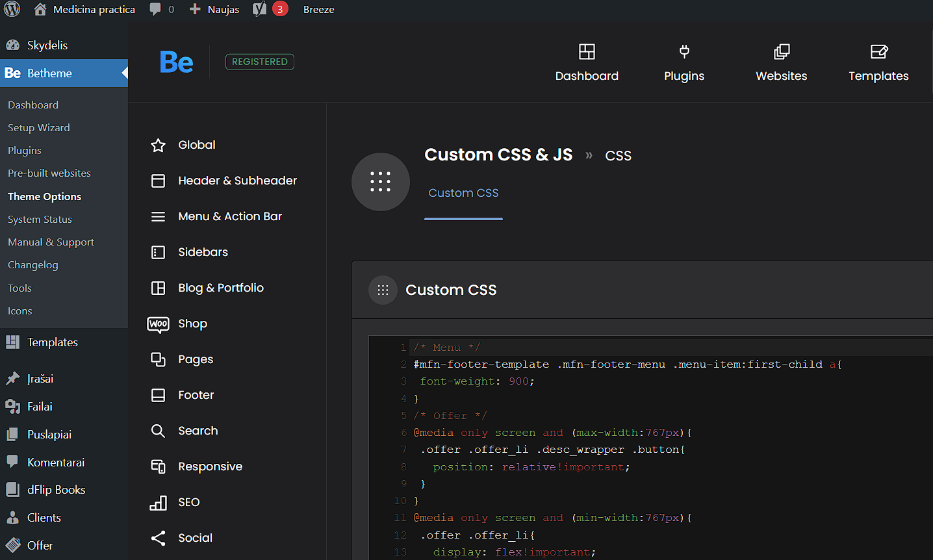Click the SEO bar chart icon

158,502
